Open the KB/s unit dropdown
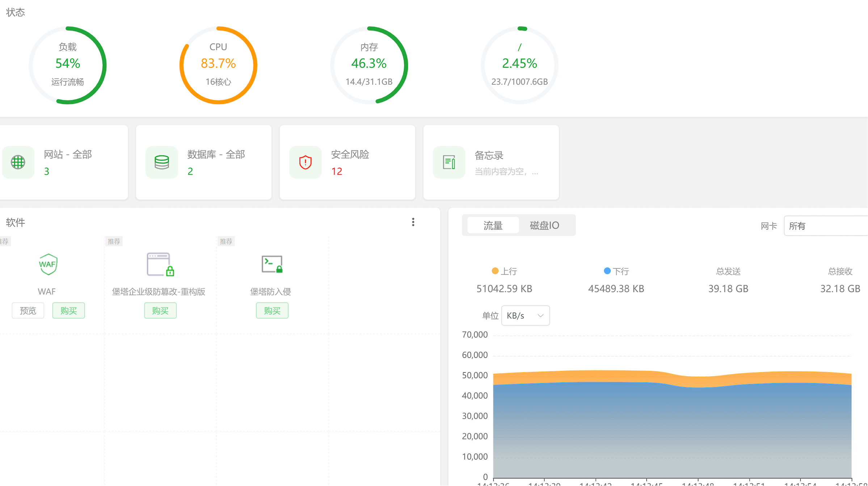The width and height of the screenshot is (868, 486). (525, 316)
